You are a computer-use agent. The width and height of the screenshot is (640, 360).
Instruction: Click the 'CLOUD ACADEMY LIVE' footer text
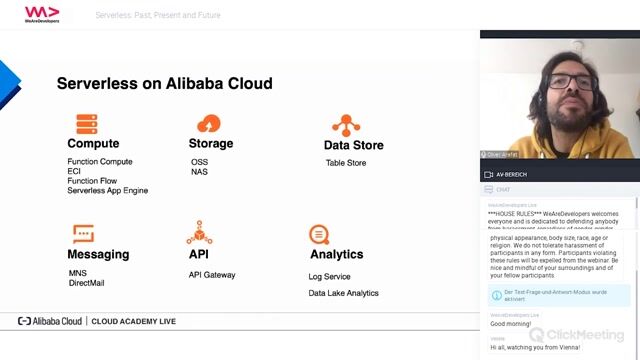(133, 321)
